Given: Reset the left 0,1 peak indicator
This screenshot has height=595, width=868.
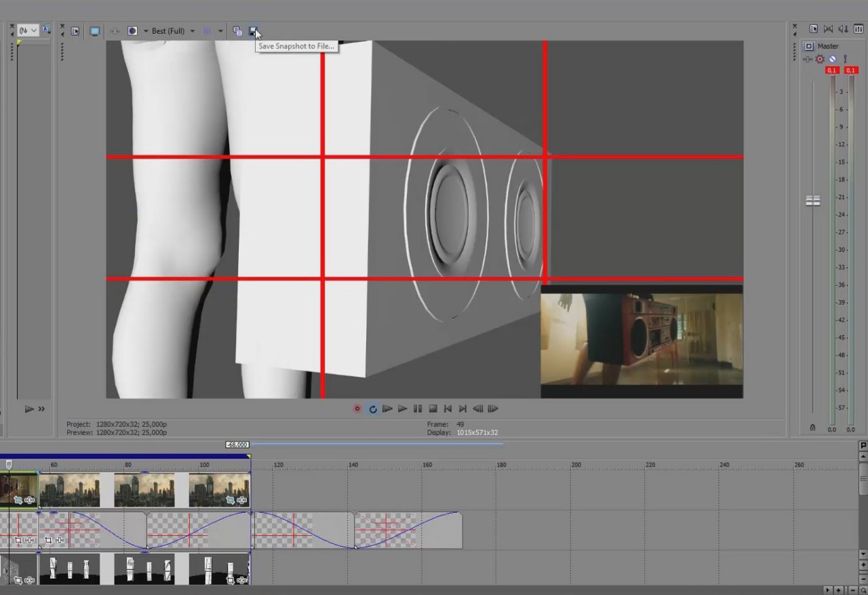Looking at the screenshot, I should [x=832, y=70].
